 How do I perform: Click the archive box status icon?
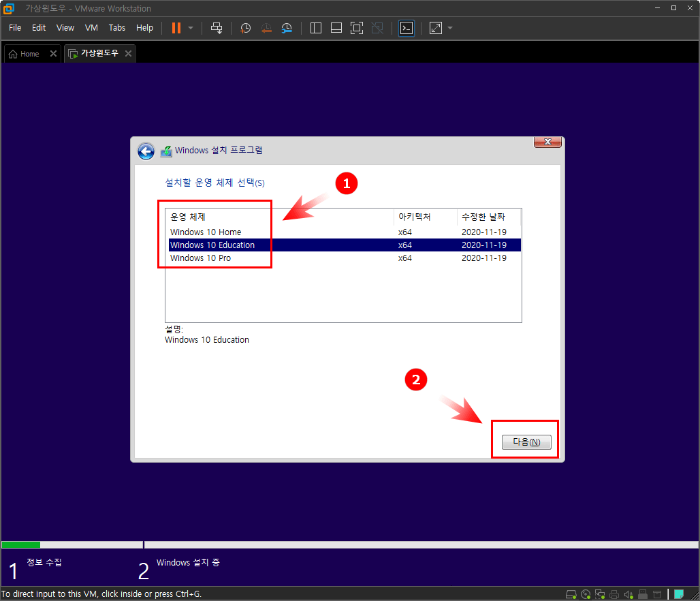pos(657,594)
